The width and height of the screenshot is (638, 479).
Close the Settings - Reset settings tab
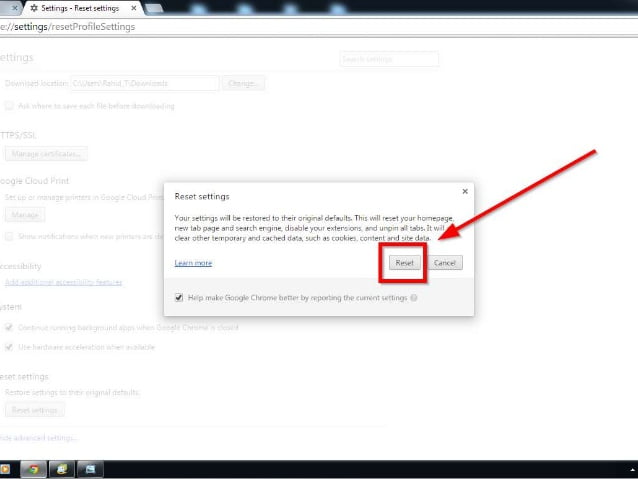[133, 8]
